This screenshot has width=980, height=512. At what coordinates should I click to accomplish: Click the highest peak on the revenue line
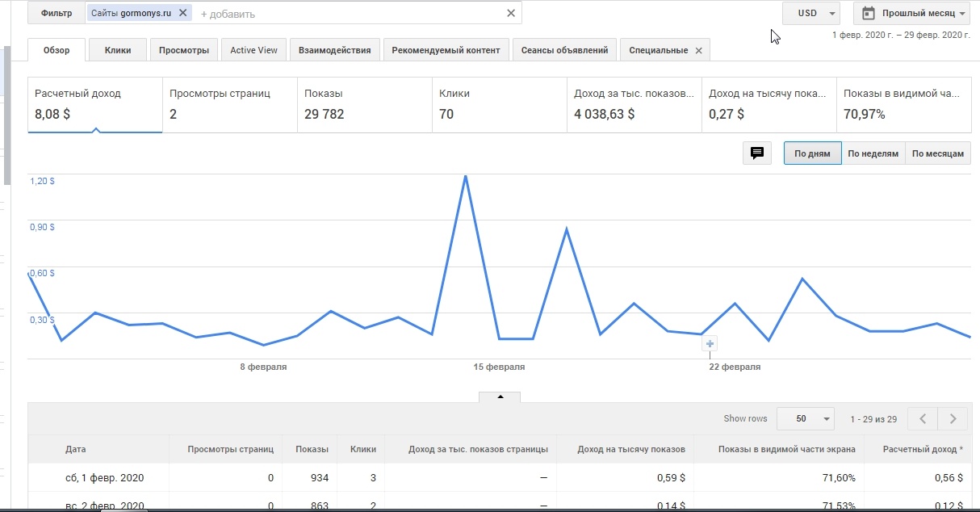point(466,176)
